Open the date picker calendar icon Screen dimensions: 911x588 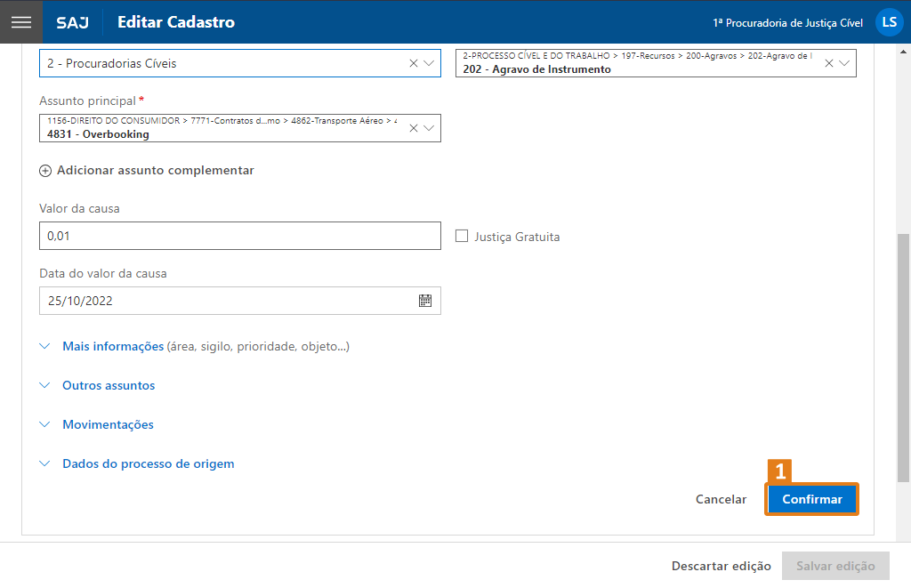(x=425, y=301)
